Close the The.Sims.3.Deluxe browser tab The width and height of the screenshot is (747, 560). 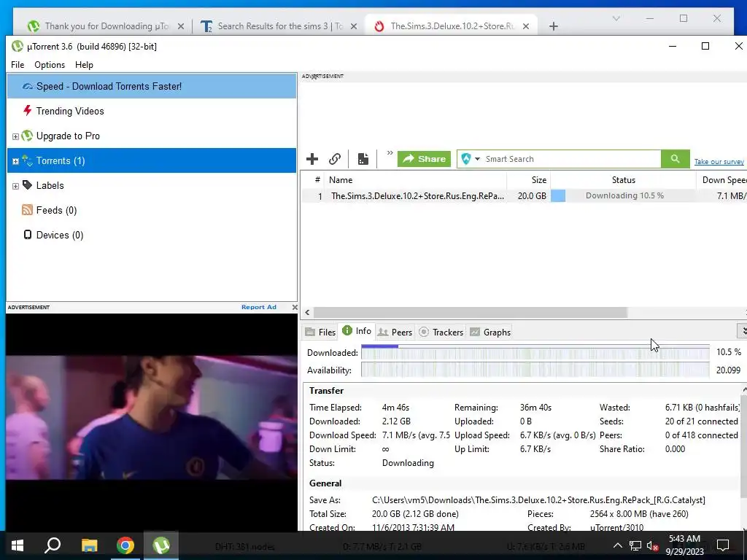[525, 26]
